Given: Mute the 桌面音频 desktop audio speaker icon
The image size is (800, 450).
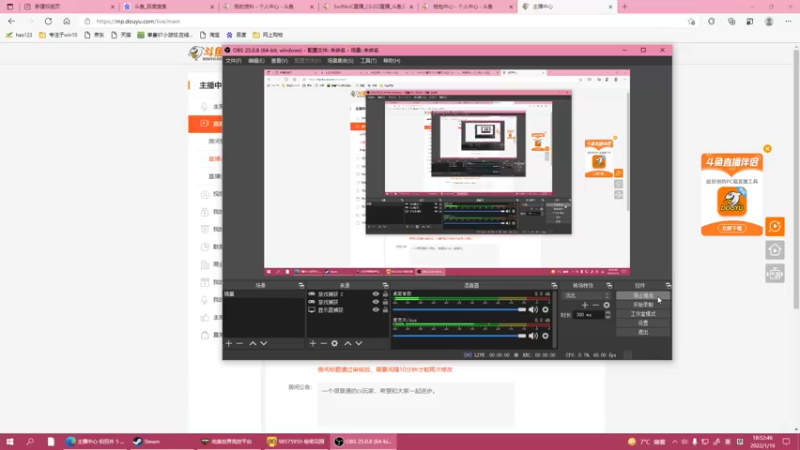Looking at the screenshot, I should tap(533, 309).
